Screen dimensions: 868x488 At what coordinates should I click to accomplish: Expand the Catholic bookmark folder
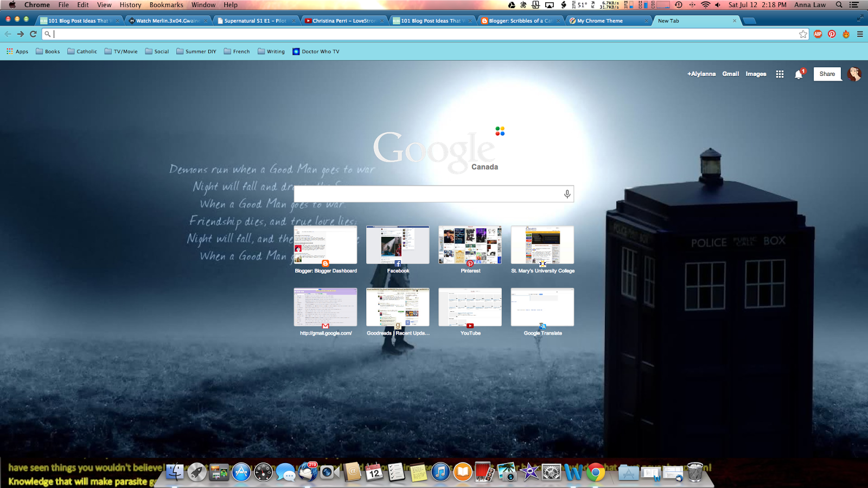(82, 52)
